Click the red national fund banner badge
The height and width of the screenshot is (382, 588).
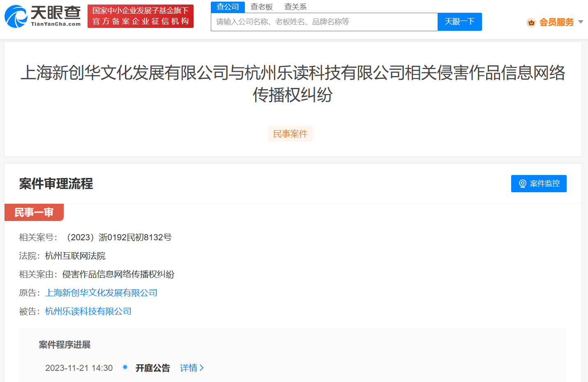pyautogui.click(x=141, y=16)
